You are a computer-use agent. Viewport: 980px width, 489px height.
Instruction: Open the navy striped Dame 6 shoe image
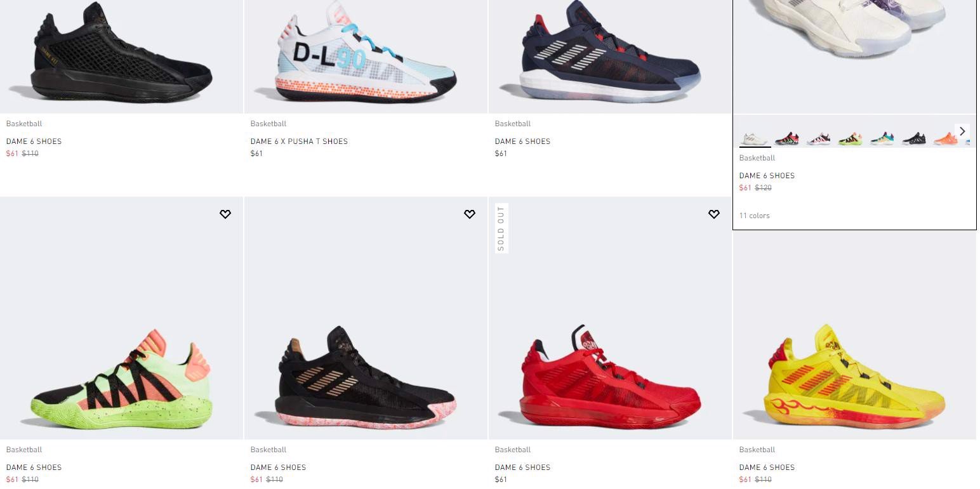coord(610,56)
